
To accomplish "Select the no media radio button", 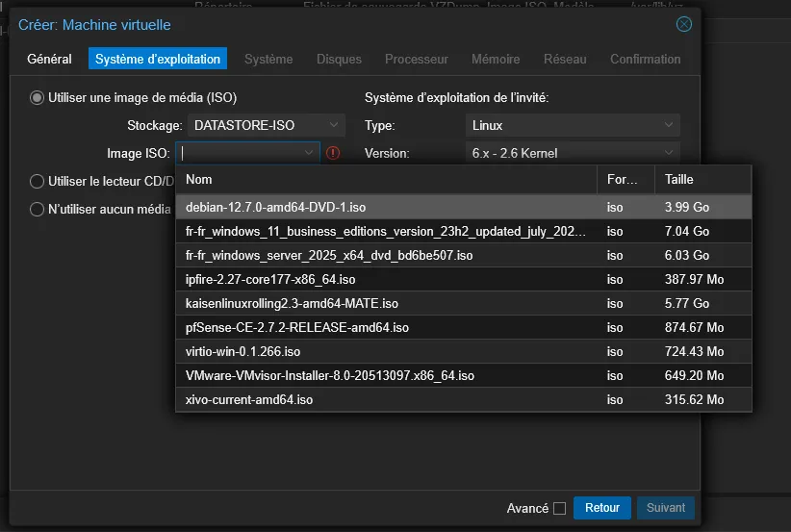I will [38, 209].
